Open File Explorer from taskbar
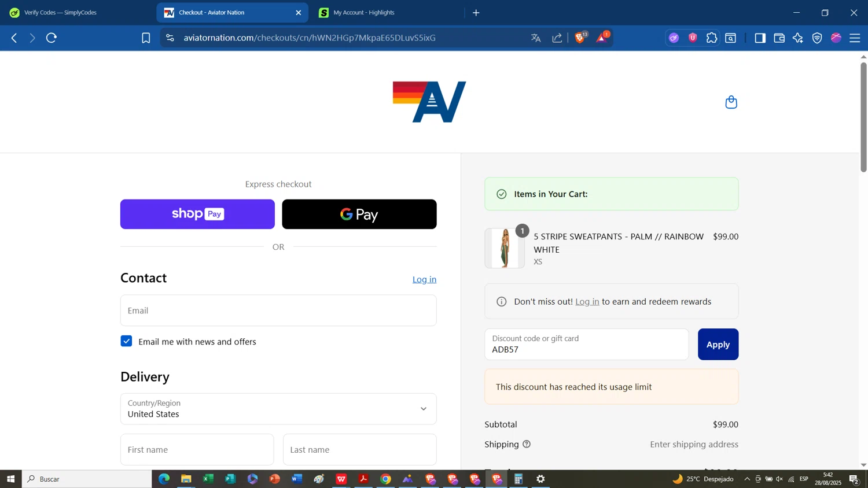The image size is (868, 488). pos(186,479)
